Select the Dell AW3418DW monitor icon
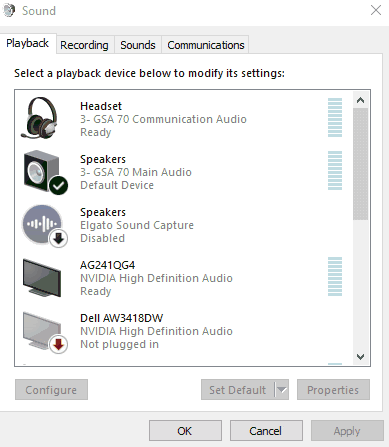389x447 pixels. (x=45, y=332)
